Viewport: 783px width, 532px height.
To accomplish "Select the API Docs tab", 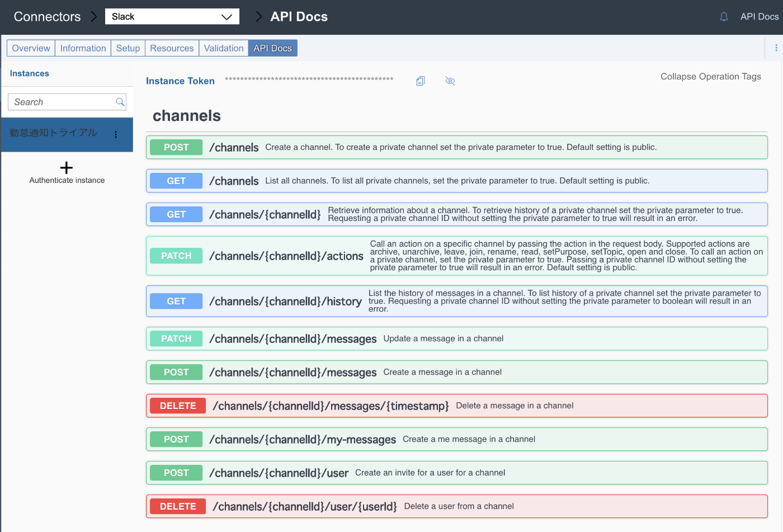I will coord(272,48).
